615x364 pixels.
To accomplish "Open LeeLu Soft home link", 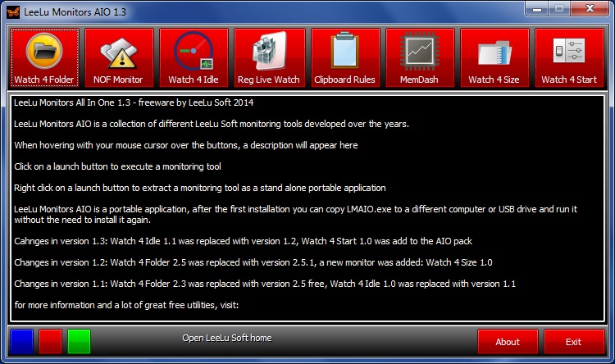I will point(226,338).
